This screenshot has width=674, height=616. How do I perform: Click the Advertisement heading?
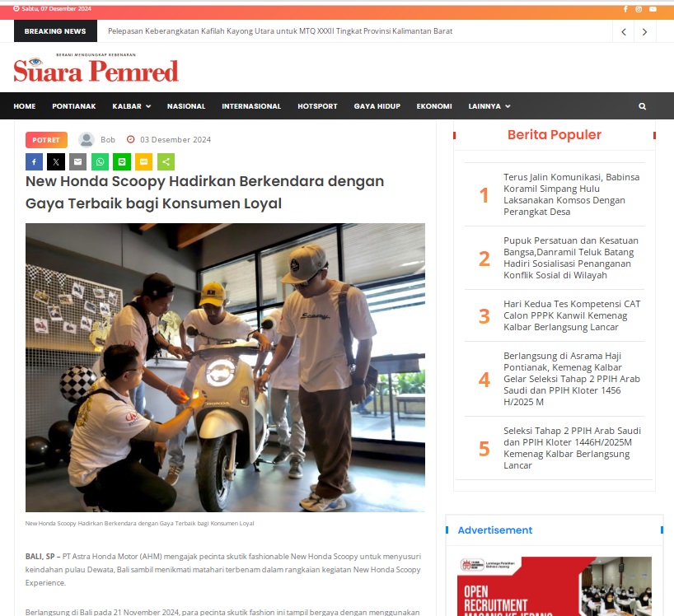pos(494,530)
